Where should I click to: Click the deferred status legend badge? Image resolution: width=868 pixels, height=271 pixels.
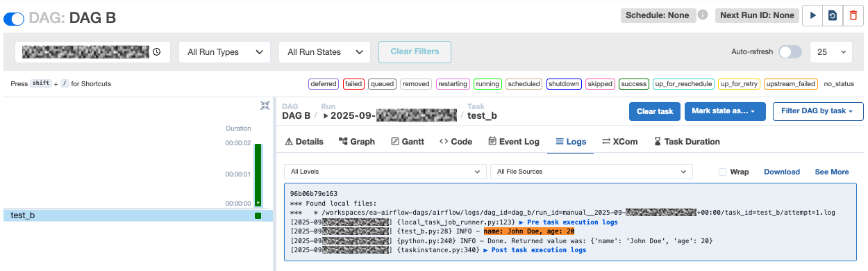(324, 84)
